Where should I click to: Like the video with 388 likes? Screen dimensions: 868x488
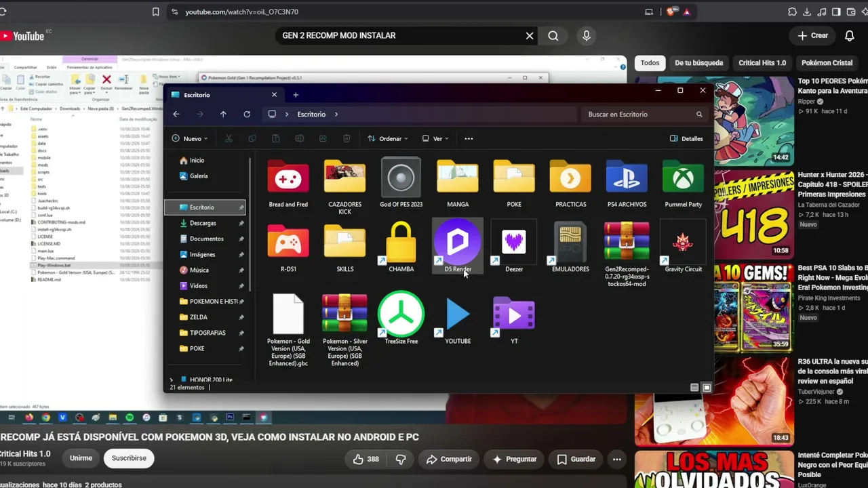pyautogui.click(x=366, y=459)
